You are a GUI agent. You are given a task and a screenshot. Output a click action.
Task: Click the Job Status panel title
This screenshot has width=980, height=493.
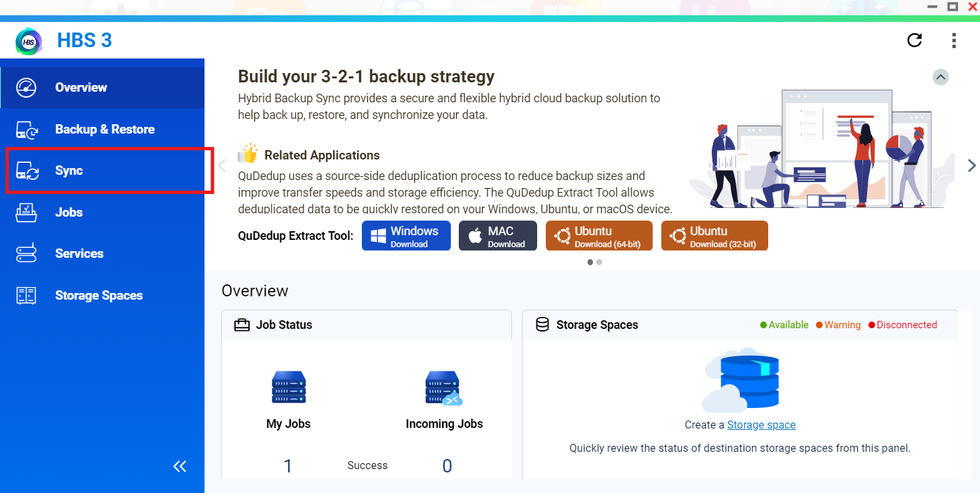[x=284, y=325]
